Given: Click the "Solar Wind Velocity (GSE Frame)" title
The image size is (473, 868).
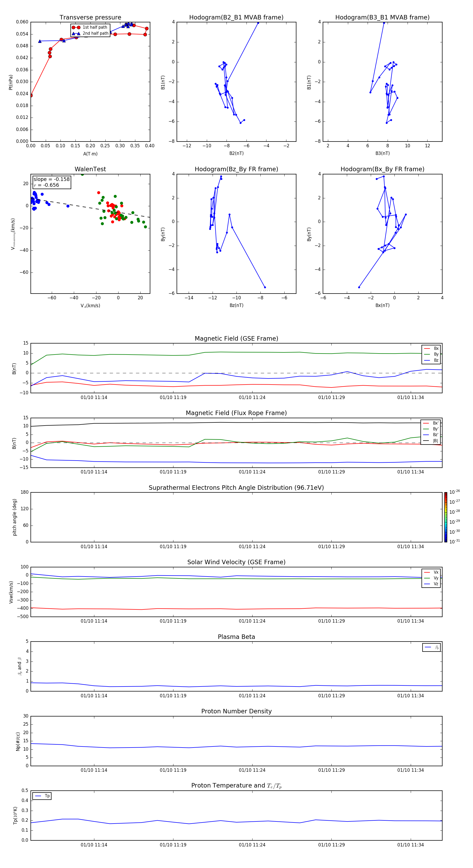Looking at the screenshot, I should (236, 562).
